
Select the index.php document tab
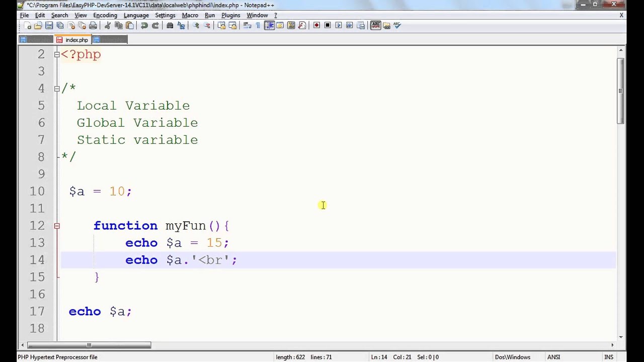click(72, 40)
